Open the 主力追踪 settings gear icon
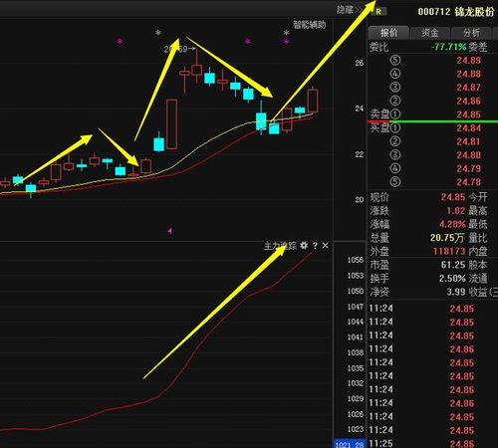 pos(304,246)
